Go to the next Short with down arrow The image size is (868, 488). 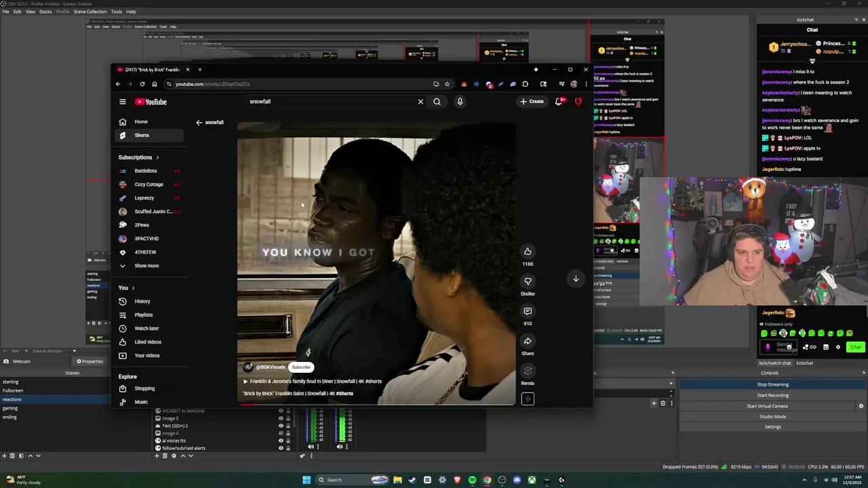coord(576,279)
